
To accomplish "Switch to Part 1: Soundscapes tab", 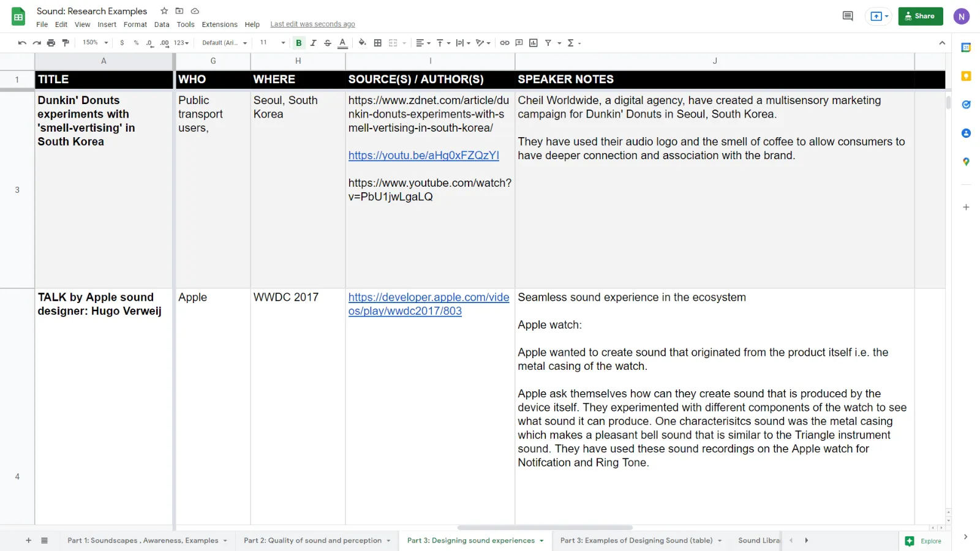I will [147, 541].
